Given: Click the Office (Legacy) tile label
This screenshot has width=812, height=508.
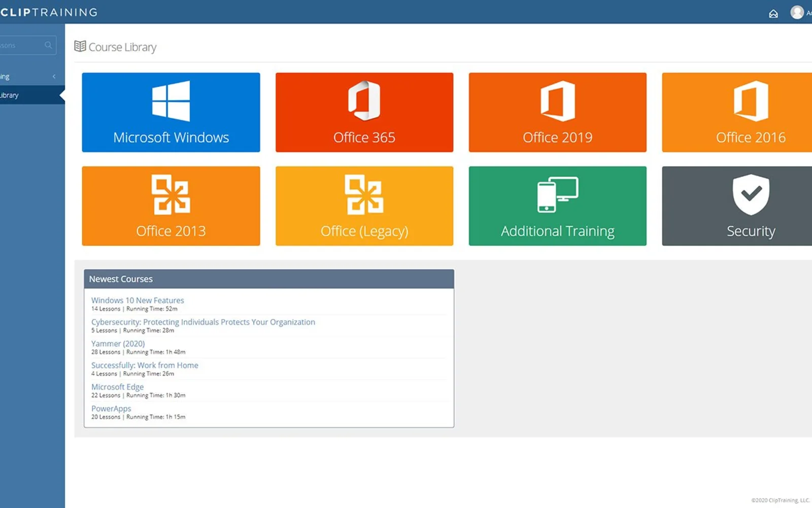Looking at the screenshot, I should coord(364,232).
